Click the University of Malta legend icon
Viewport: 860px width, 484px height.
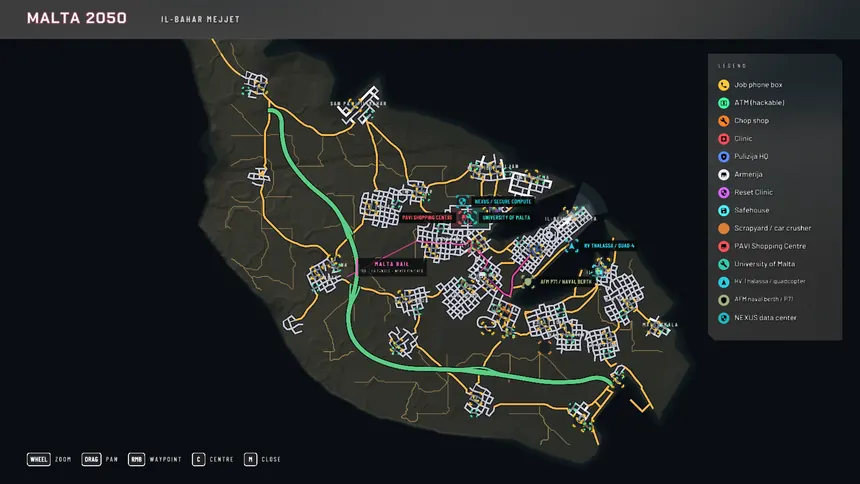tap(723, 264)
